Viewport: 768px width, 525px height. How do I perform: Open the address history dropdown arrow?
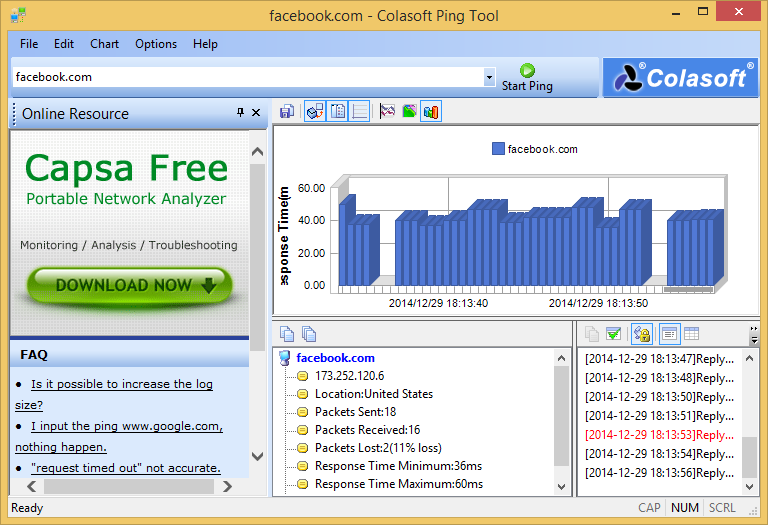tap(489, 77)
